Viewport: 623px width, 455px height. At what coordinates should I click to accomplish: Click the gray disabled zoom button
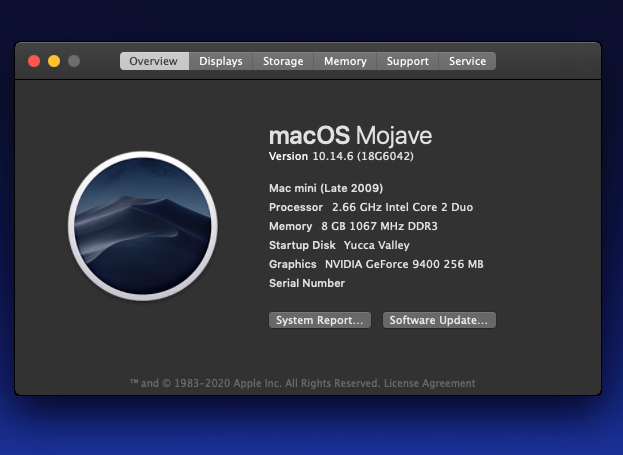click(x=74, y=61)
